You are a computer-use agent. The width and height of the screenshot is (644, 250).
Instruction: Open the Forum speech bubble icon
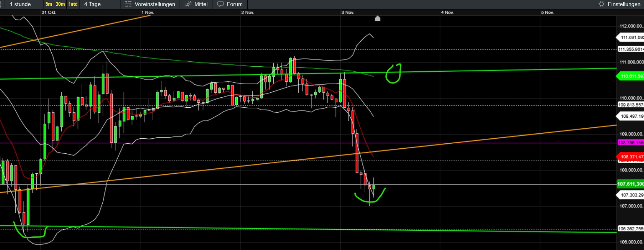[221, 4]
